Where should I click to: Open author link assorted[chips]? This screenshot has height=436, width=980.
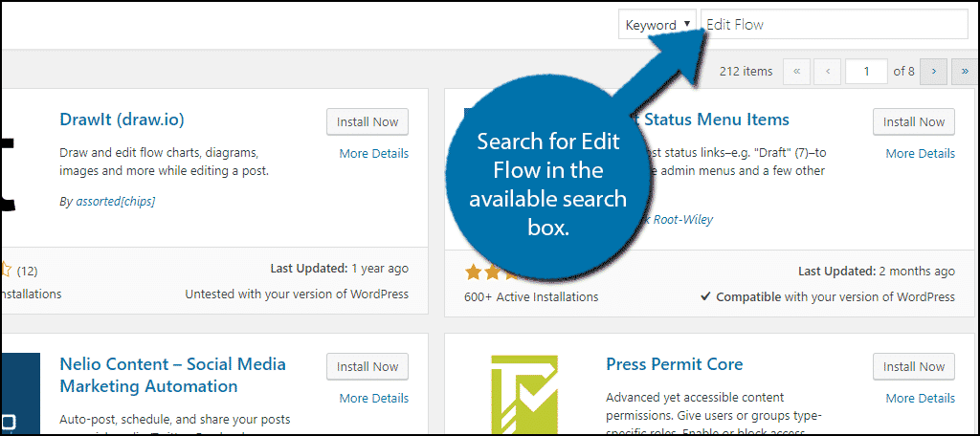coord(116,201)
